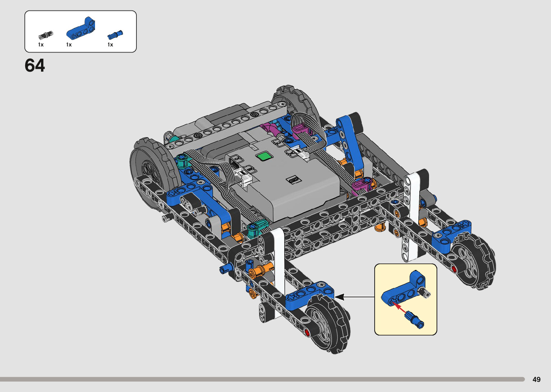The image size is (551, 392).
Task: Click the red axle end on the bottom wheel
Action: tap(307, 332)
